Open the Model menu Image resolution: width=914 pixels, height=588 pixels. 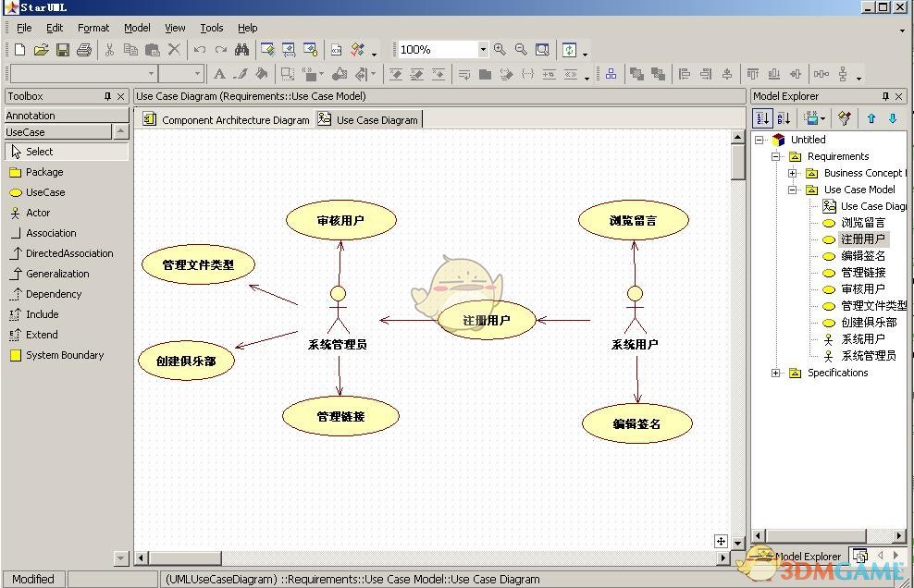[x=136, y=28]
